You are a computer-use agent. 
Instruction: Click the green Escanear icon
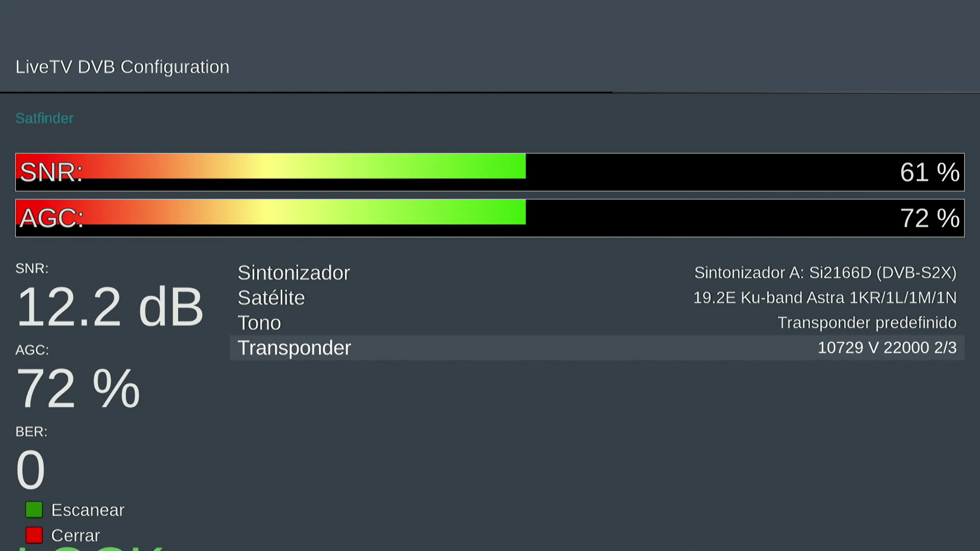pyautogui.click(x=34, y=510)
